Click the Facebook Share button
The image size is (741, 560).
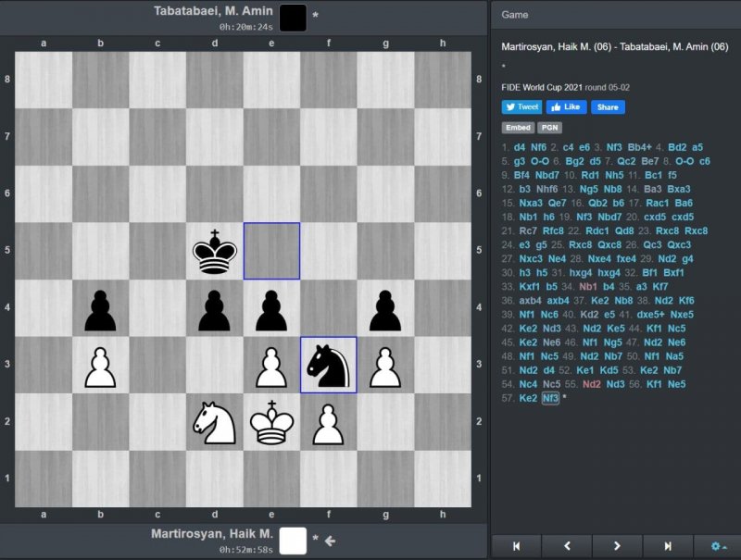pyautogui.click(x=607, y=107)
